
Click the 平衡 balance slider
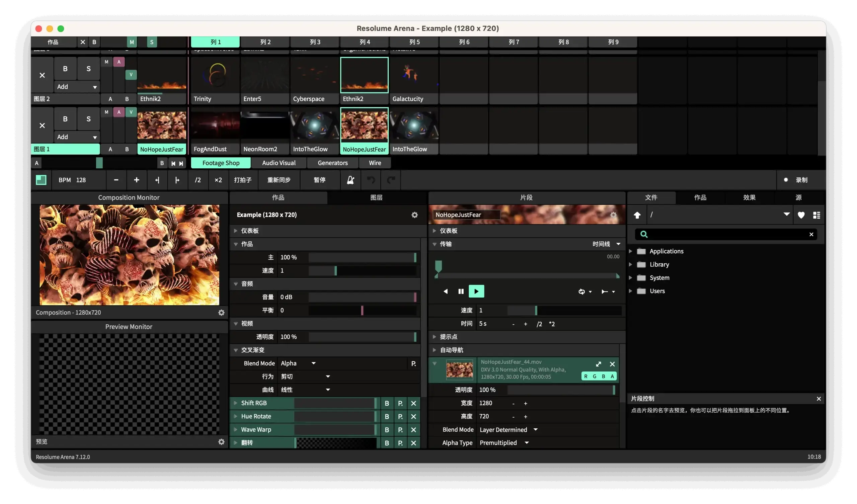pos(362,311)
